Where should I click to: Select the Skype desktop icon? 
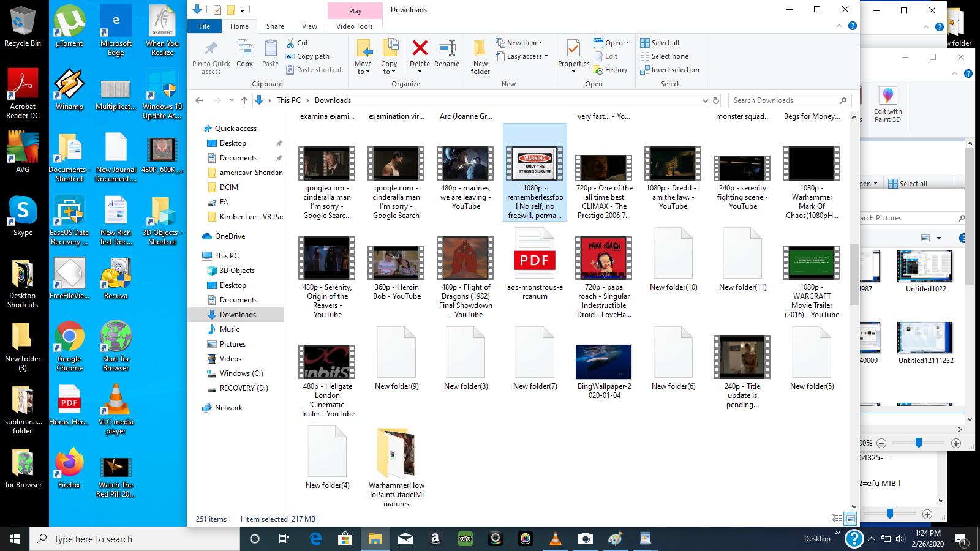[23, 216]
